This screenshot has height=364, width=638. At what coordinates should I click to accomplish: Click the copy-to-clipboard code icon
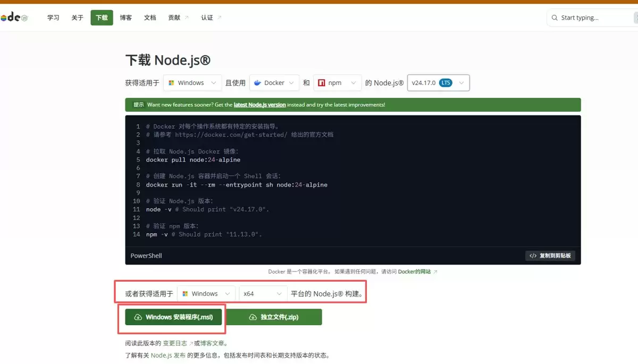tap(533, 256)
